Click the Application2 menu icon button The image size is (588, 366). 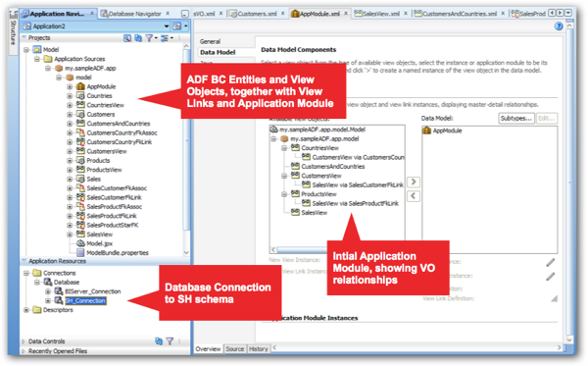pyautogui.click(x=176, y=26)
